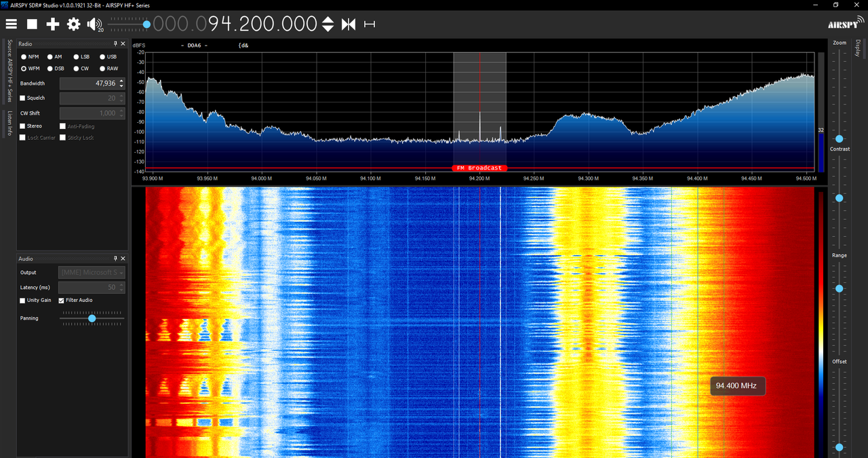The width and height of the screenshot is (868, 458).
Task: Enable the Squelch checkbox
Action: [x=22, y=98]
